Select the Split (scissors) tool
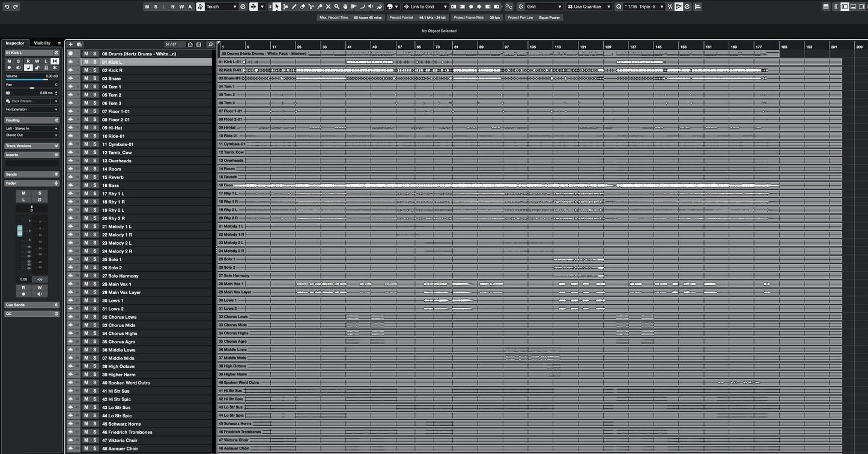Viewport: 868px width, 454px height. [x=311, y=7]
